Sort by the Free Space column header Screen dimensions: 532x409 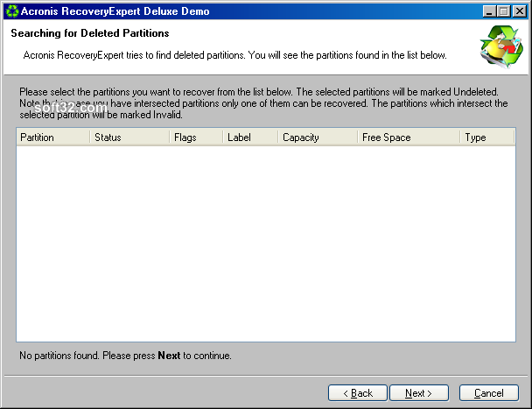[409, 138]
